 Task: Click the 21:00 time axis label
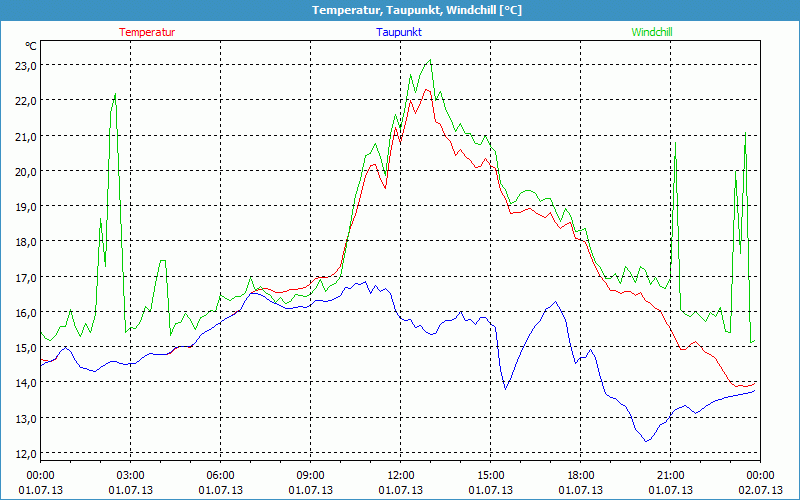[671, 475]
